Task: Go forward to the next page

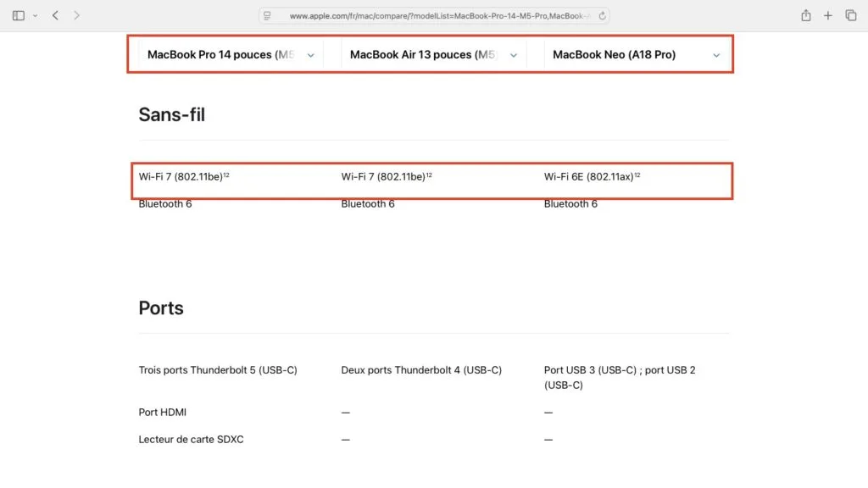Action: pyautogui.click(x=76, y=15)
